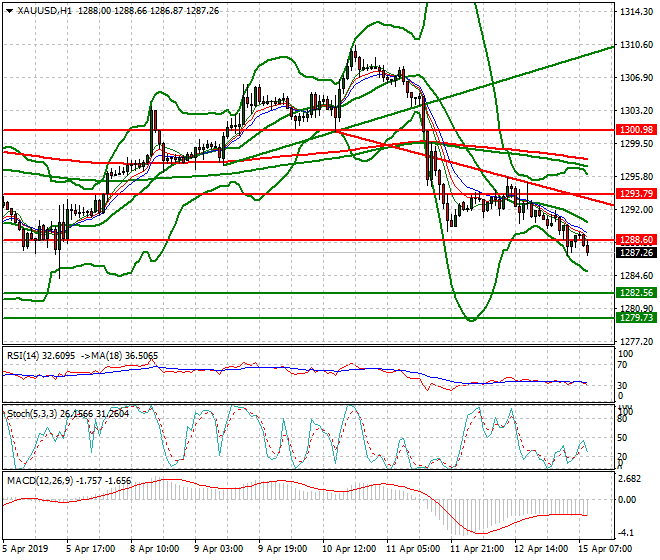Click the 1310.60 price scale value
The height and width of the screenshot is (560, 660).
pyautogui.click(x=636, y=45)
